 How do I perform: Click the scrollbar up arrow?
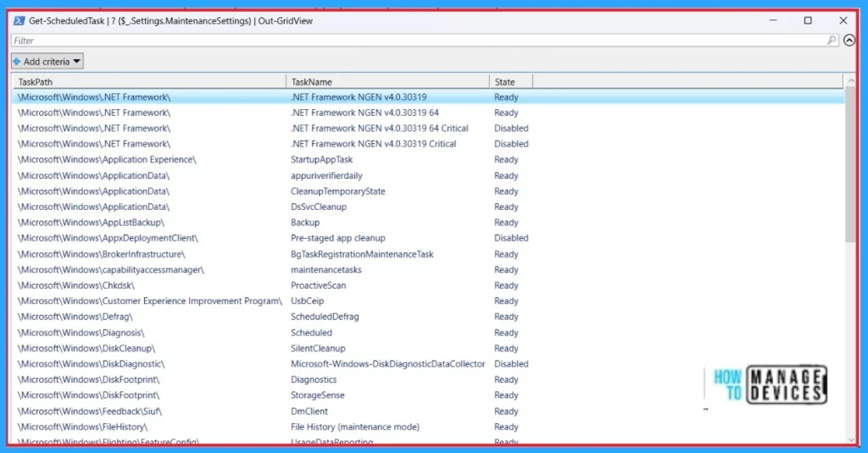coord(851,80)
